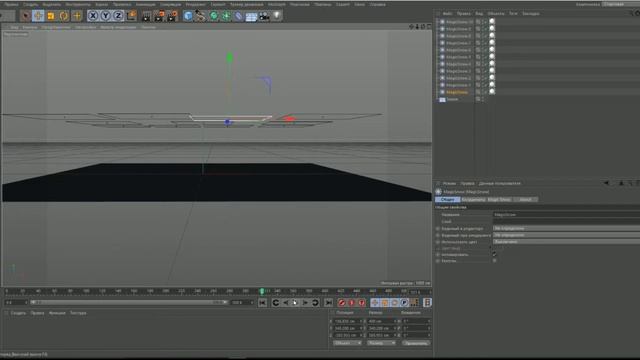Select the orange highlighted object in the object list
The width and height of the screenshot is (640, 360).
[457, 92]
